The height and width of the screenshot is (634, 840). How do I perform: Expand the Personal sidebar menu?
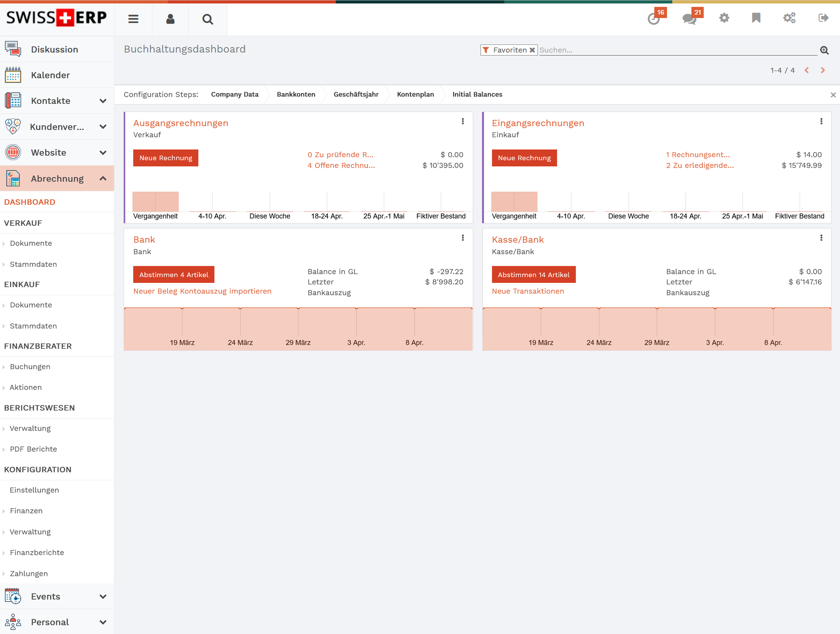102,622
